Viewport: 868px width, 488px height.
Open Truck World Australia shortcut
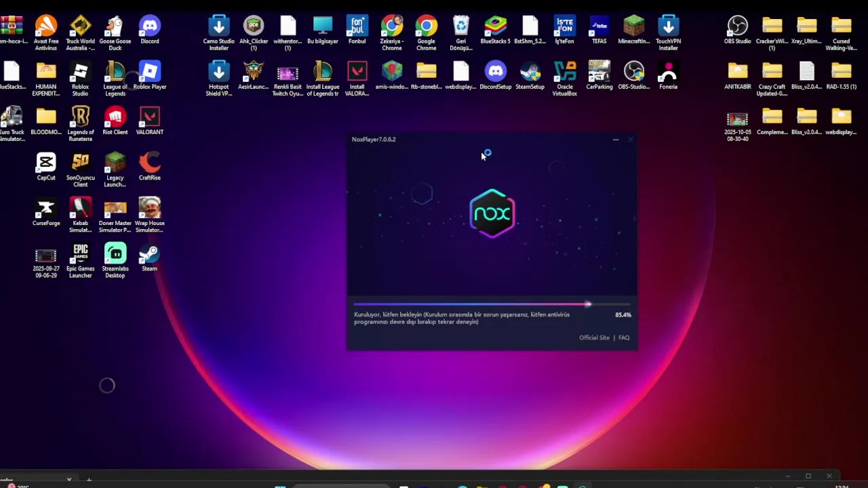(x=80, y=33)
